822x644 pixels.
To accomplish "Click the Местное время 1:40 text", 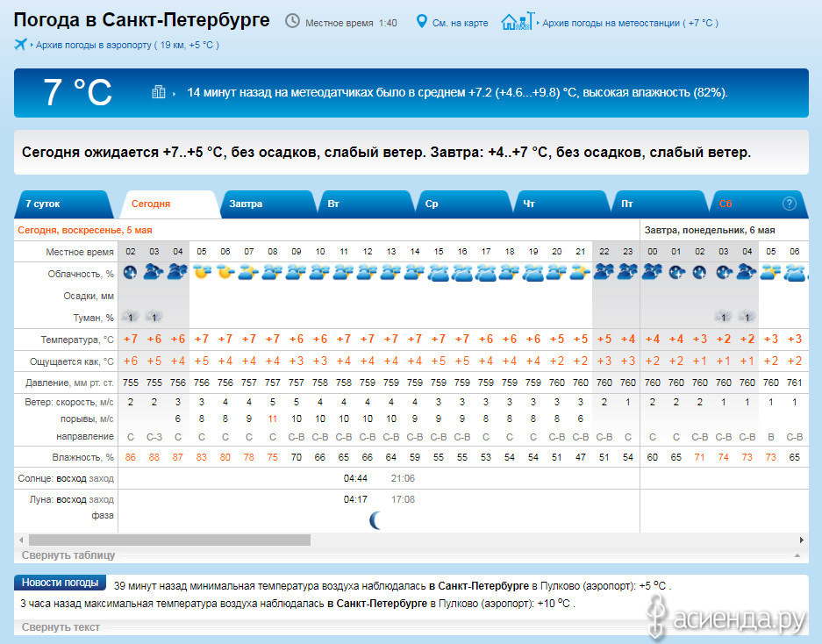I will (351, 23).
